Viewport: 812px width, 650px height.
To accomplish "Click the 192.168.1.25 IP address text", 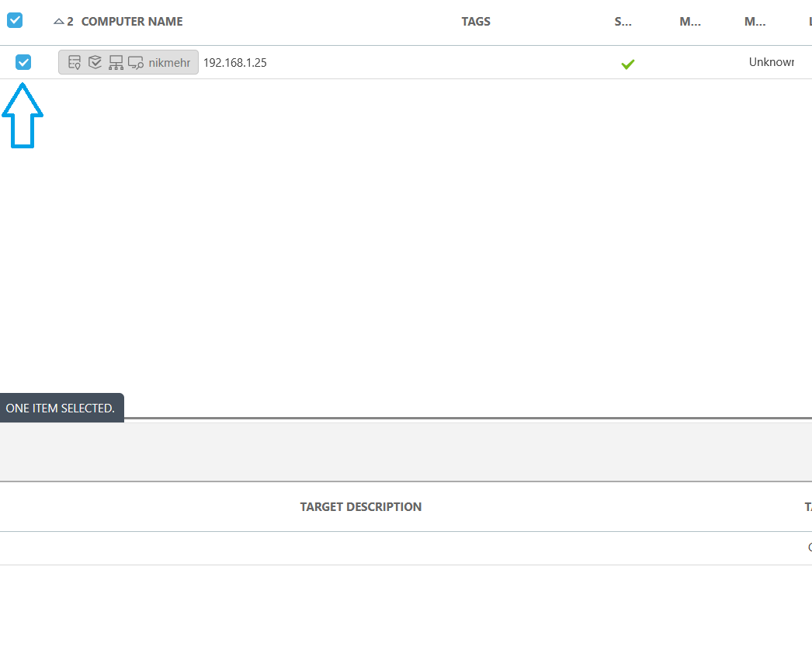I will coord(235,63).
